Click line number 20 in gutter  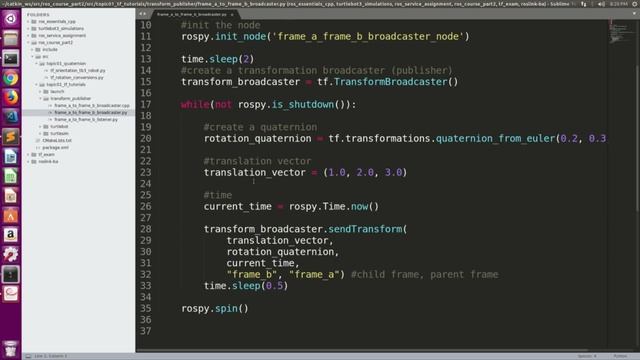(x=146, y=138)
